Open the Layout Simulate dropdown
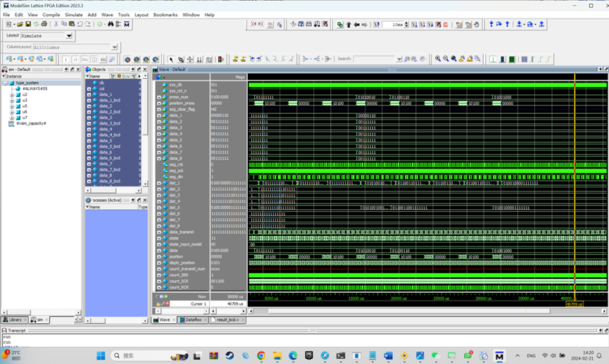The width and height of the screenshot is (609, 364). [x=69, y=36]
